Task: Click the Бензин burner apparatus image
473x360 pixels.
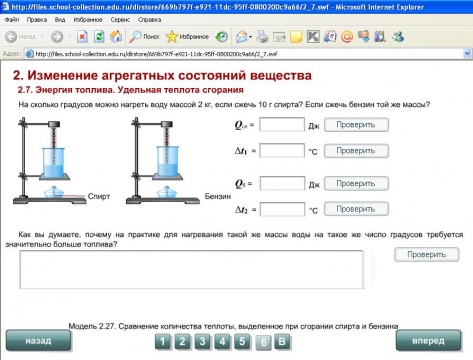Action: click(x=163, y=161)
